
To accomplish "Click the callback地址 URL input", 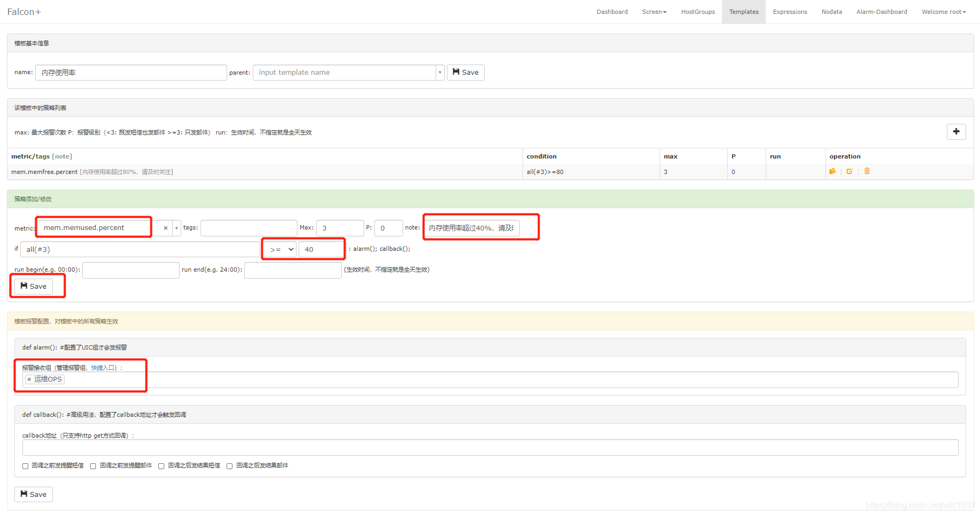I will coord(491,448).
